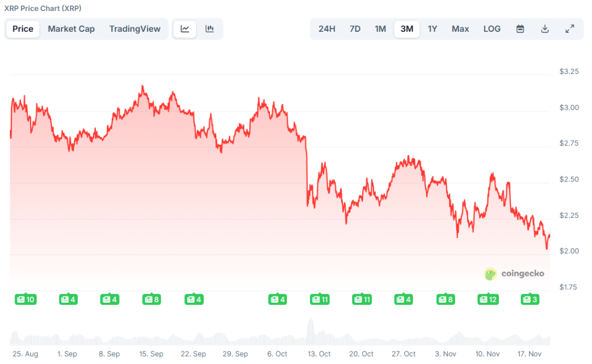Open the calendar date range picker icon
Screen dimensions: 592x364
(520, 28)
